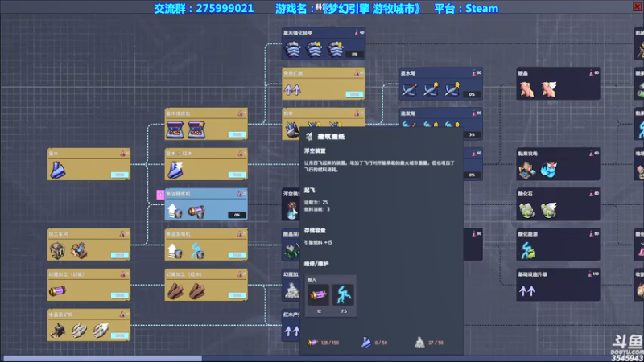Screen dimensions: 644x362
Task: Select the 加工车间 card title
Action: (59, 234)
